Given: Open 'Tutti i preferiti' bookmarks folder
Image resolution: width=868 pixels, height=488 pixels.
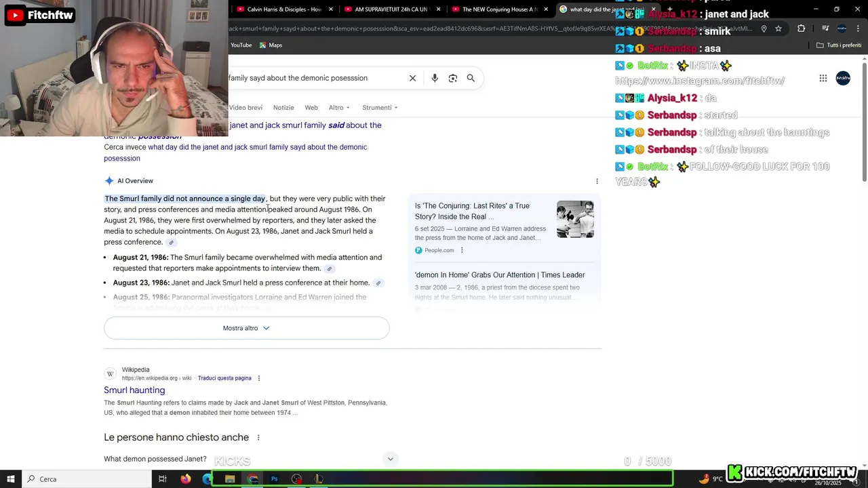Looking at the screenshot, I should coord(838,45).
